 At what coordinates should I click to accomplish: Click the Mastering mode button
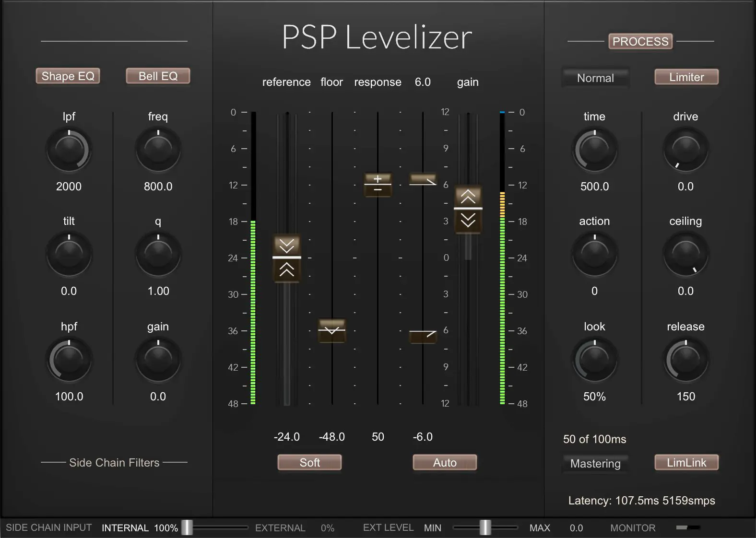[x=595, y=463]
